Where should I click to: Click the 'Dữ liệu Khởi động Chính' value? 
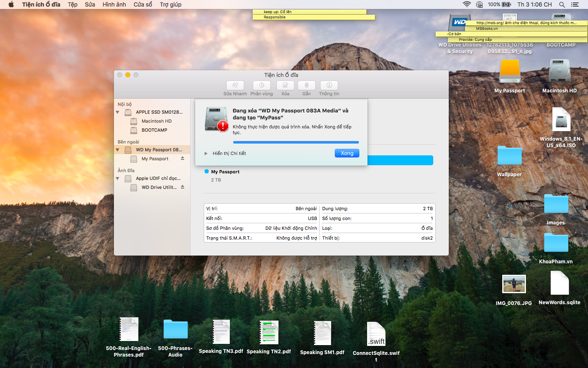pos(291,228)
